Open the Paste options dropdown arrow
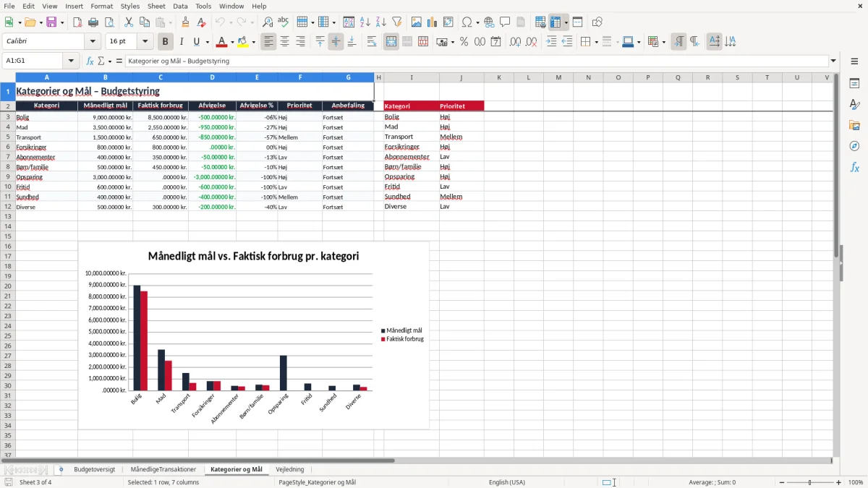868x488 pixels. coord(171,22)
